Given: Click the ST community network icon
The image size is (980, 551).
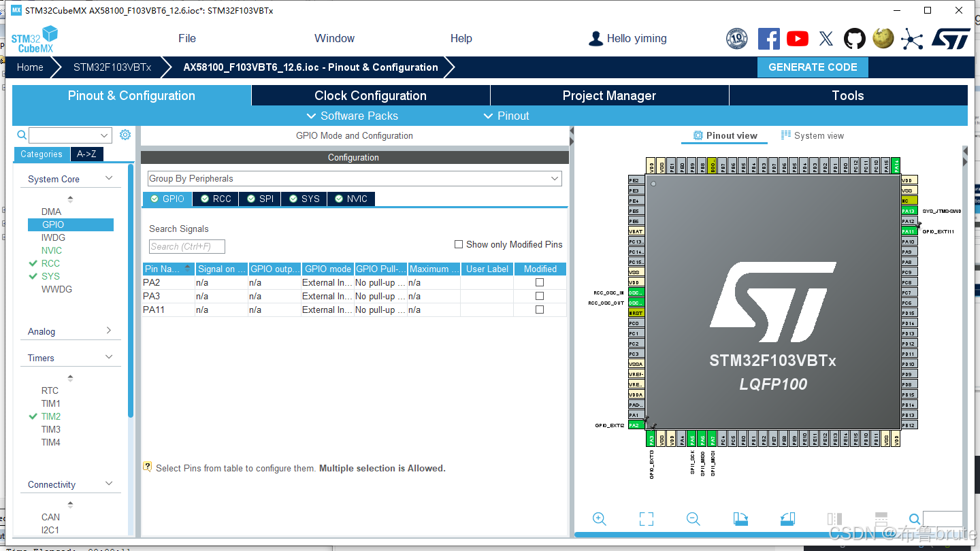Looking at the screenshot, I should point(912,38).
